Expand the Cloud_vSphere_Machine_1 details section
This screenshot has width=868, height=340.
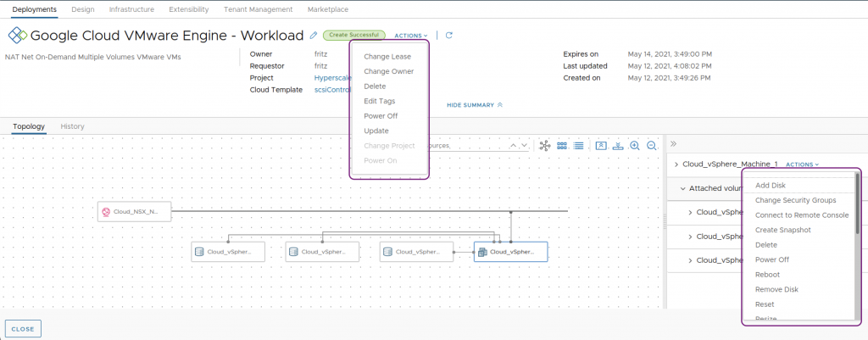point(676,164)
